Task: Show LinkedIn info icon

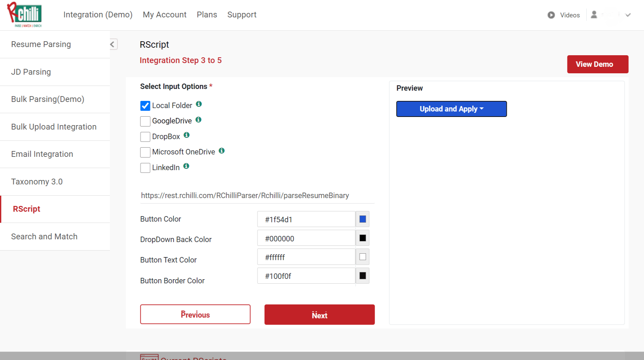Action: coord(186,166)
